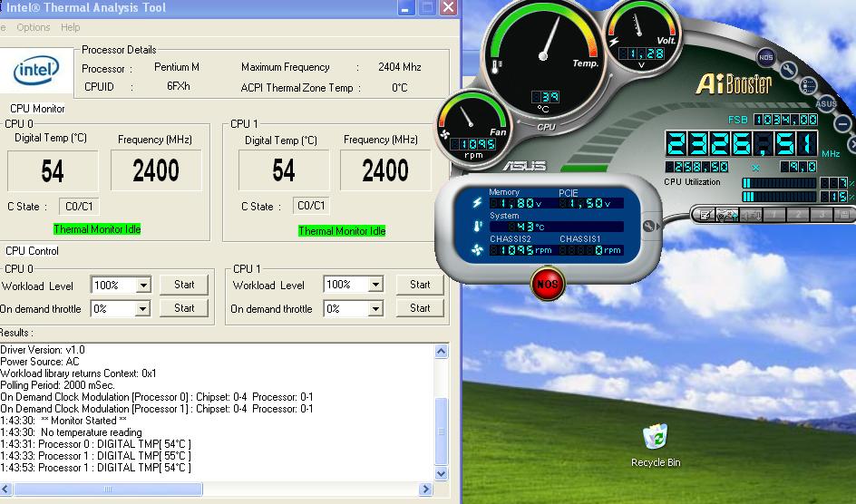The image size is (856, 504).
Task: Click log line 'Polling Period: 2000 mSec.'
Action: 57,385
